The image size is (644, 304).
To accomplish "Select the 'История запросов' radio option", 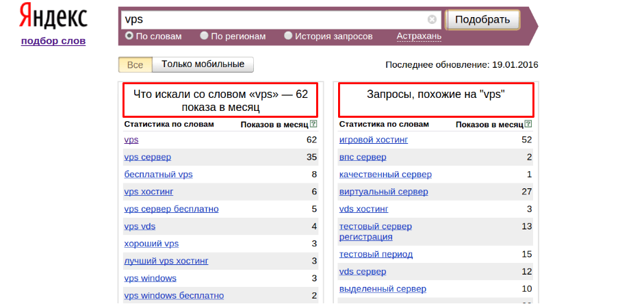I will (x=288, y=36).
